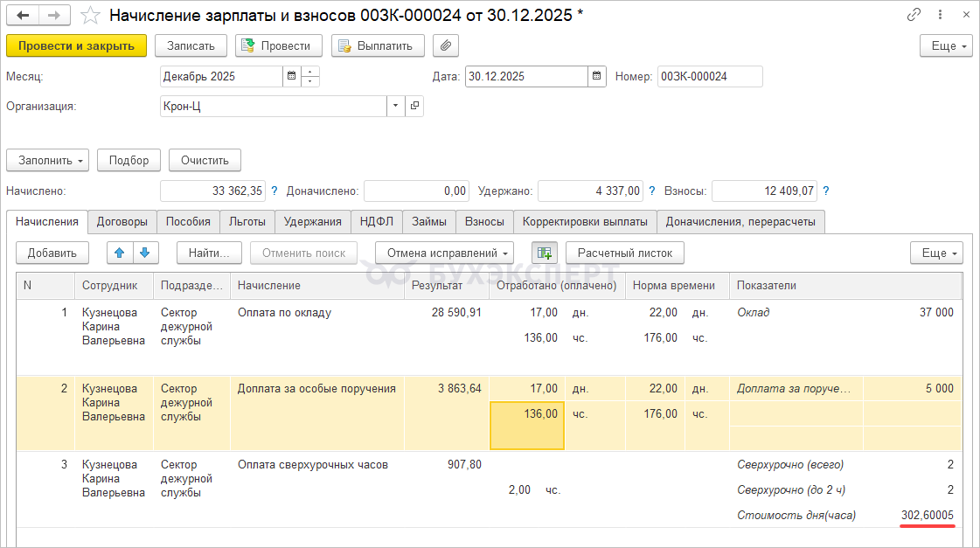This screenshot has height=548, width=980.
Task: Open calendar picker for Месяц field
Action: coord(291,76)
